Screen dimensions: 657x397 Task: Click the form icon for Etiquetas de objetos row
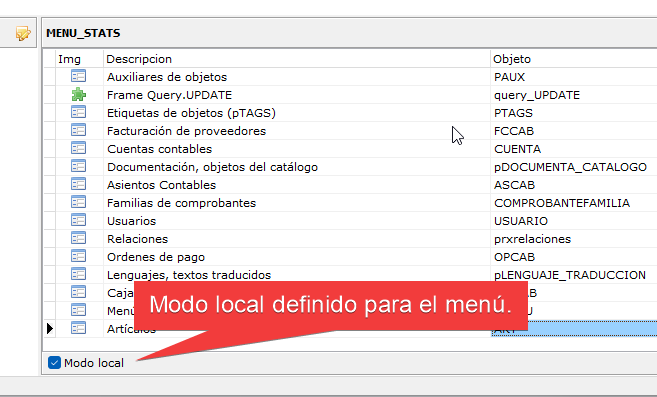[78, 112]
